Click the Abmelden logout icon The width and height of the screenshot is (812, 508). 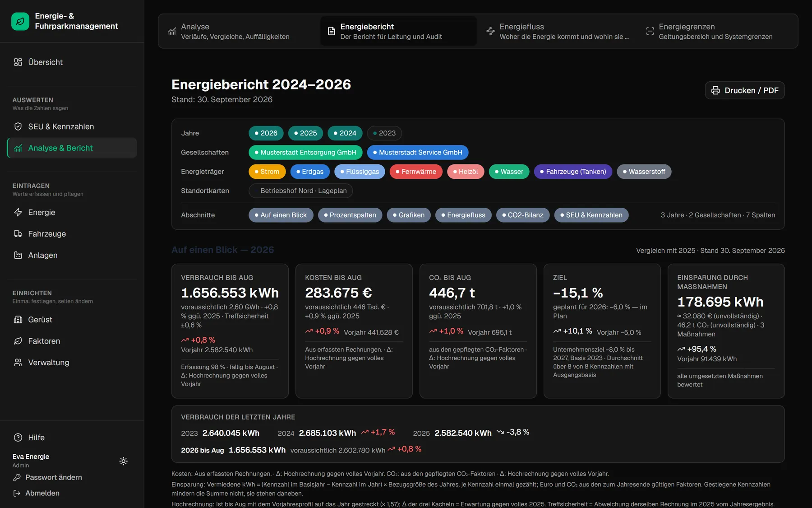(x=17, y=494)
